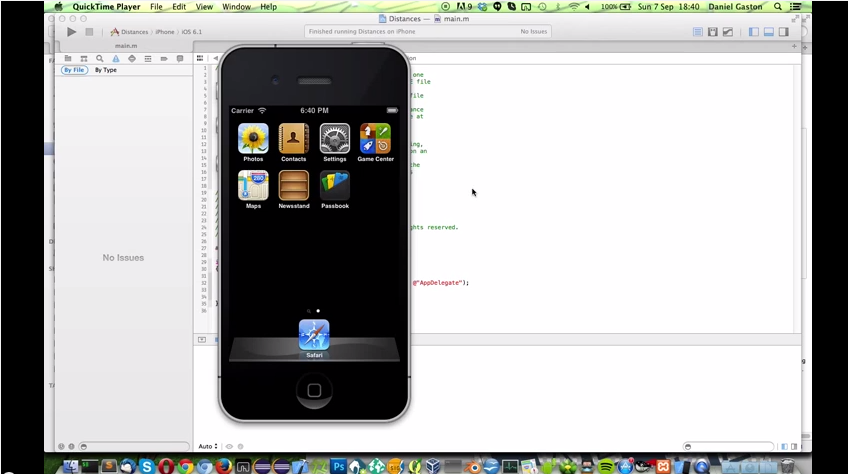Click the iPhone simulator home button
848x474 pixels.
314,390
